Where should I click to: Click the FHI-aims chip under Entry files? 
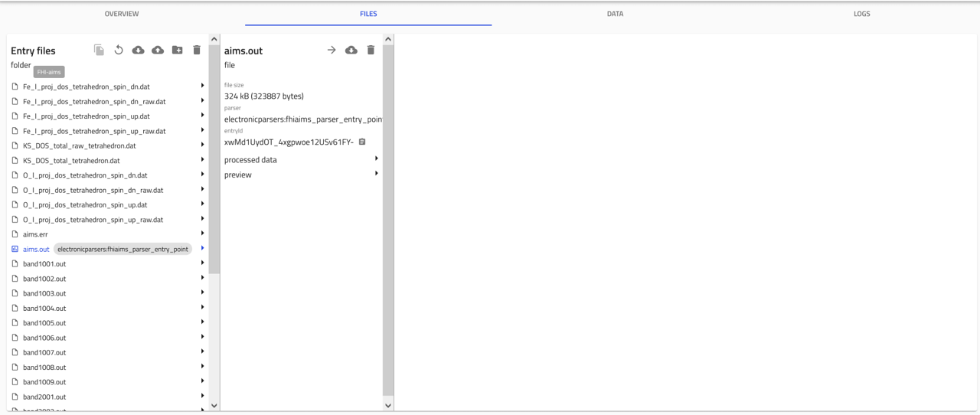point(49,72)
